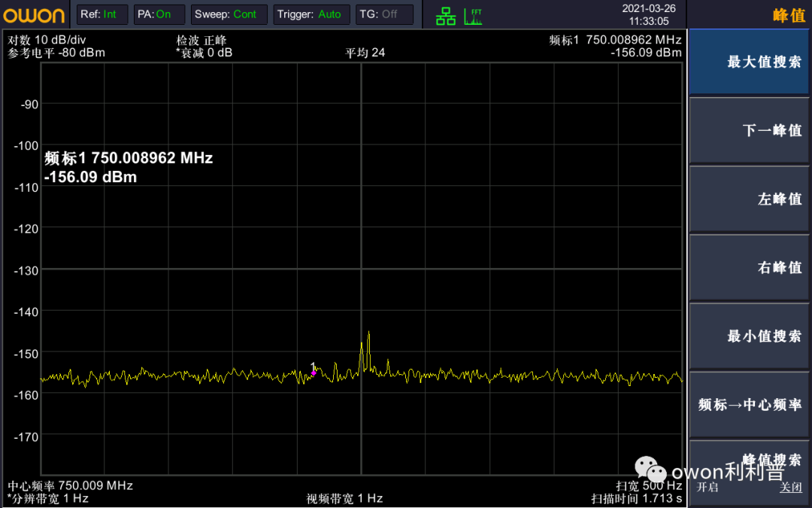
Task: Select 下一峰值 softkey
Action: 750,130
